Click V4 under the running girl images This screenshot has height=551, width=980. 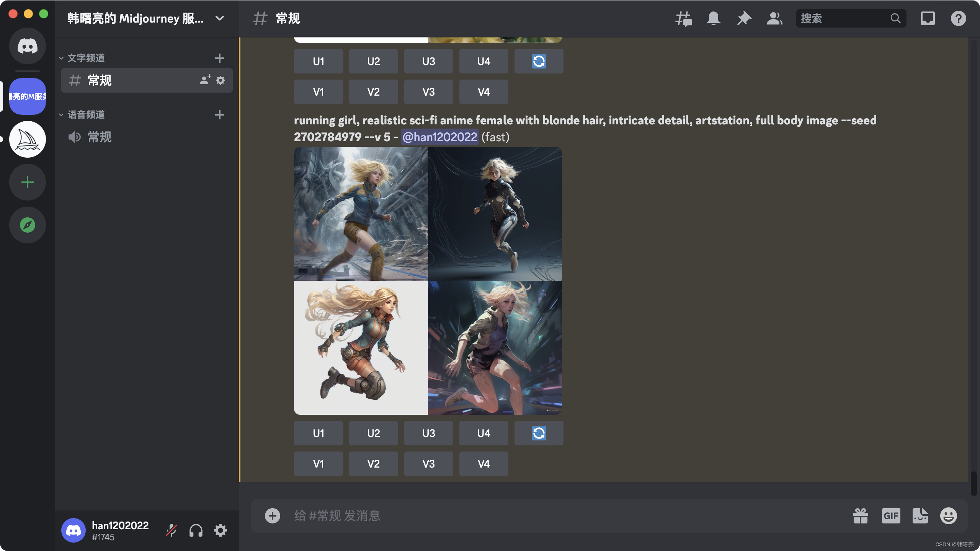pyautogui.click(x=483, y=464)
